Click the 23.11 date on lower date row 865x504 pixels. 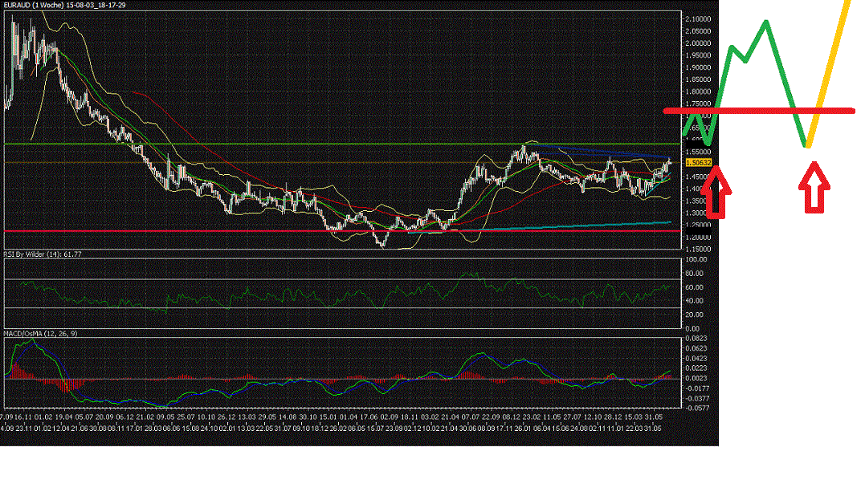pos(24,429)
